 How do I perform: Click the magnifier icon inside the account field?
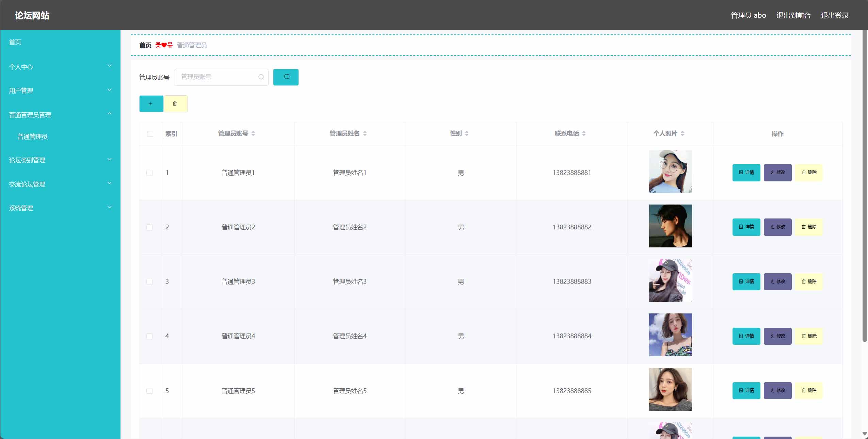pyautogui.click(x=261, y=77)
